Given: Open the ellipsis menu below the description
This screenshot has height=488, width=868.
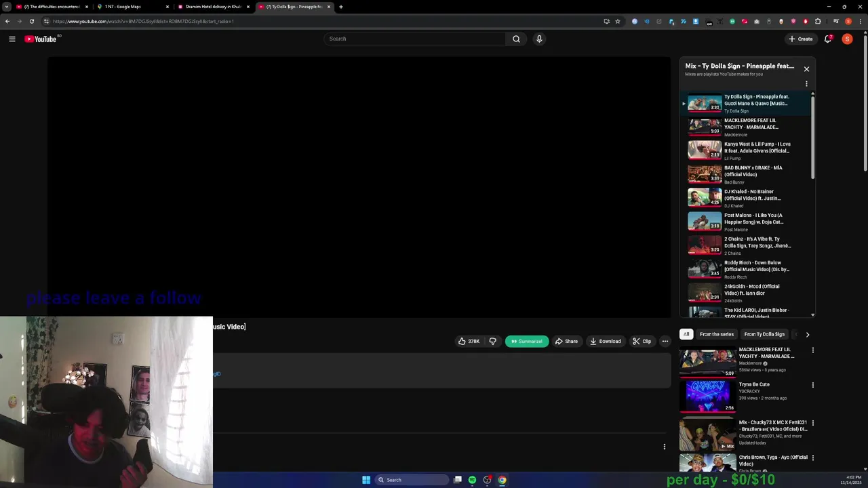Looking at the screenshot, I should [x=665, y=447].
